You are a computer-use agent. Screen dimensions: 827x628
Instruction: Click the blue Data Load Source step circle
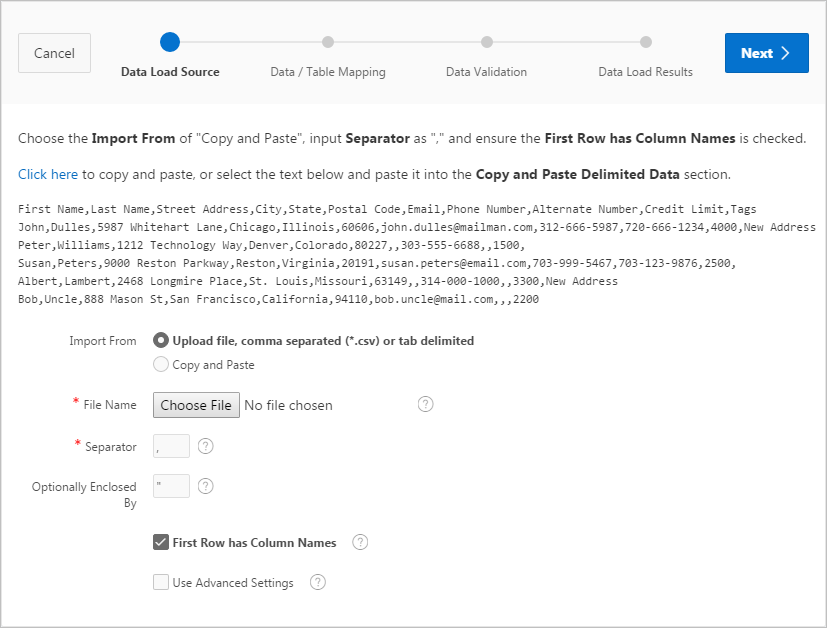[x=170, y=42]
